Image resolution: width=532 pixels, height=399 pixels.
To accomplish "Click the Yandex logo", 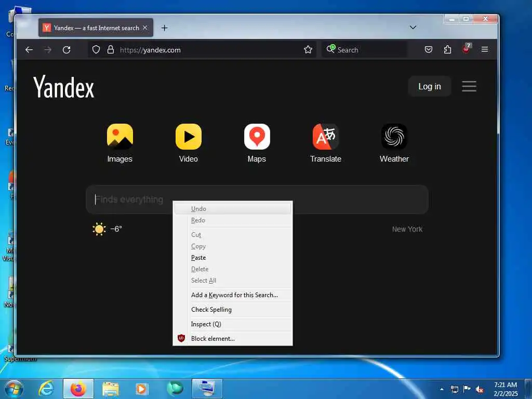I will coord(64,87).
